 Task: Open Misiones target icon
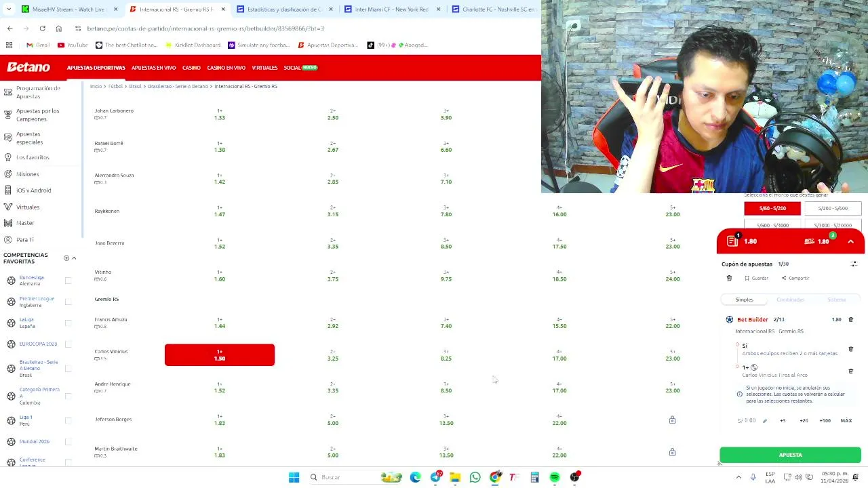point(9,174)
